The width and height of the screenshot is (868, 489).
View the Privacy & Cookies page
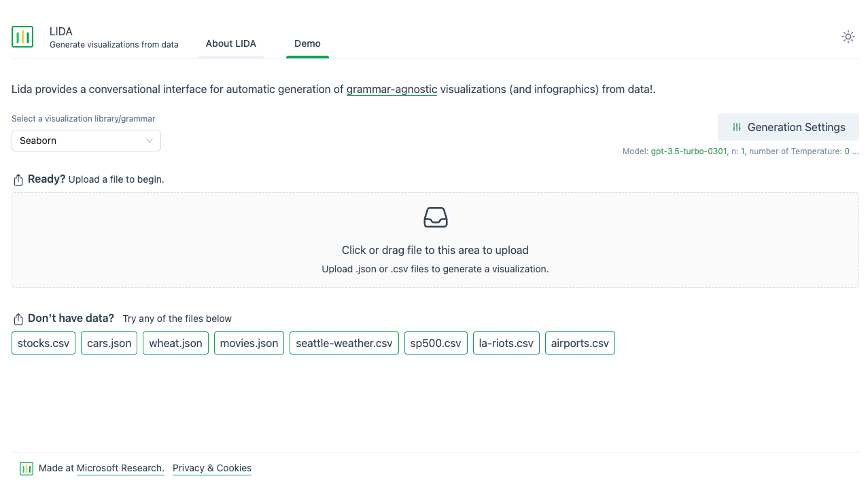pos(211,468)
